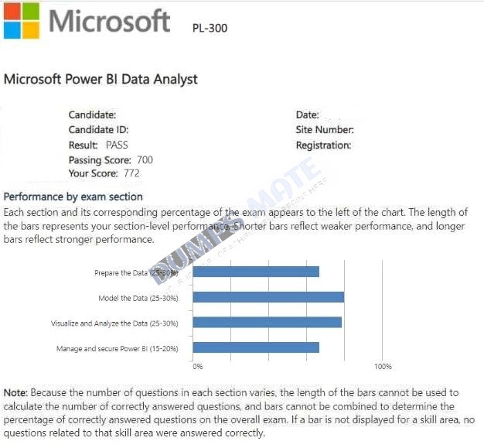Click the Model the Data bar

268,297
